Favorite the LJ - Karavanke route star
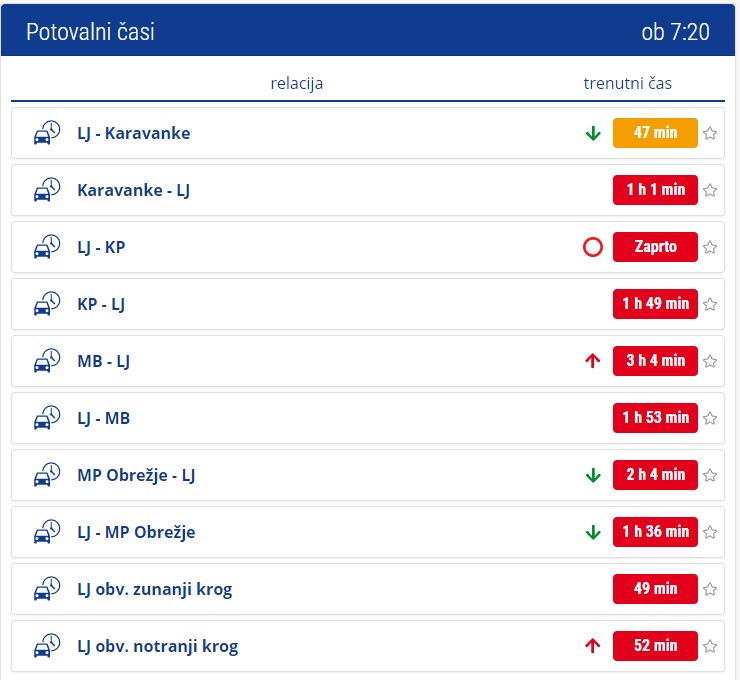This screenshot has height=680, width=740. tap(710, 133)
